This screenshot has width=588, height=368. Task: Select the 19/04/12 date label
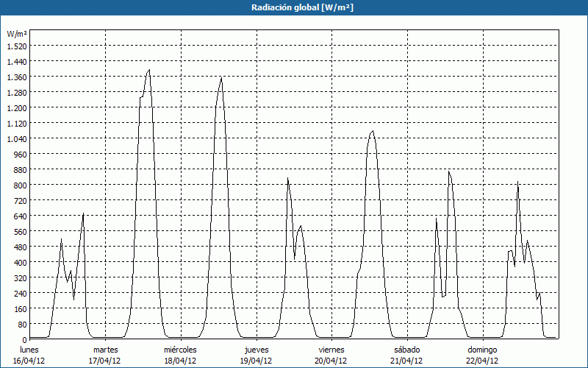257,361
